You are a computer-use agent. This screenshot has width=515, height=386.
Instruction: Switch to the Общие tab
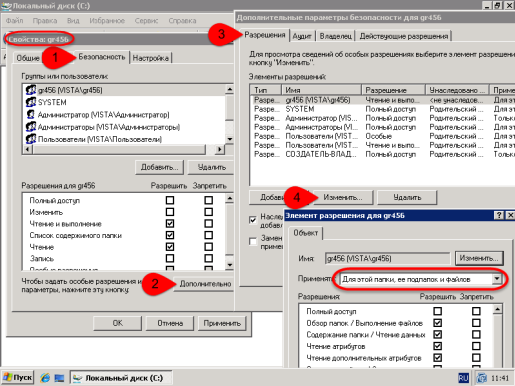coord(28,58)
